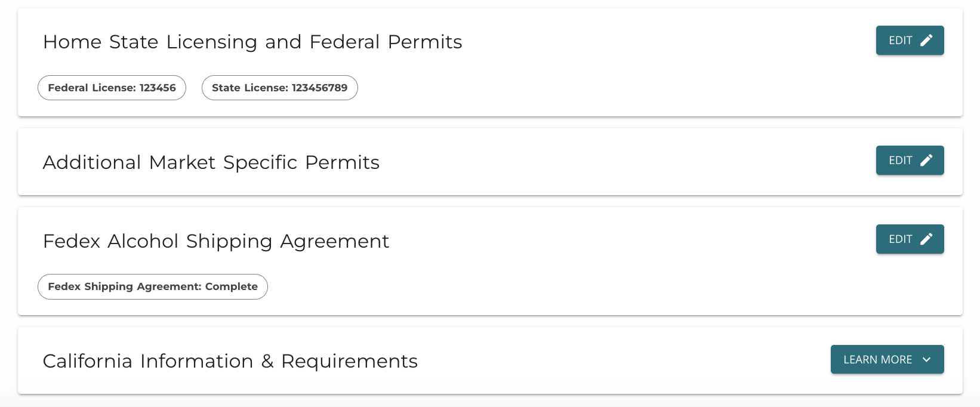Click the pencil icon on Home State Licensing
Viewport: 980px width, 407px height.
[x=927, y=40]
